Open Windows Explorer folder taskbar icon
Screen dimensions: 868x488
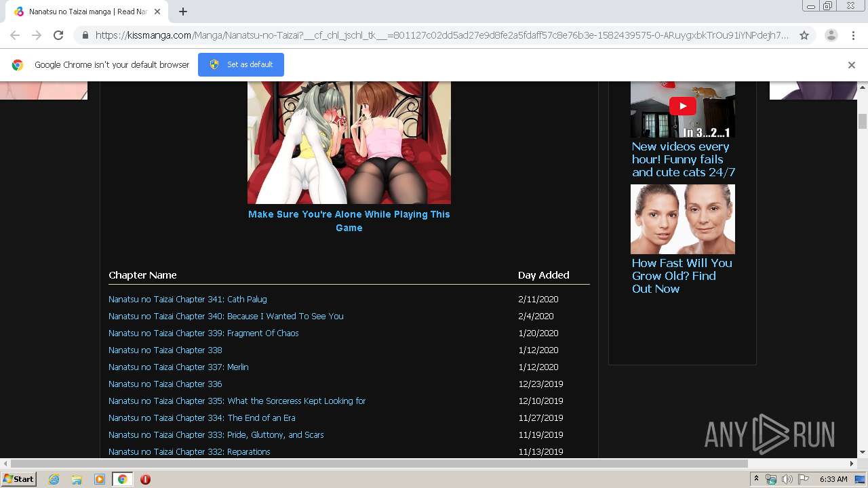click(x=77, y=479)
